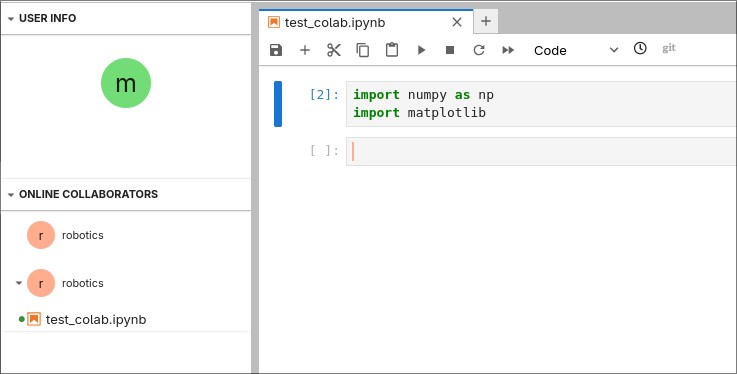Save the notebook with the floppy disk icon
Viewport: 737px width, 374px height.
[x=276, y=50]
